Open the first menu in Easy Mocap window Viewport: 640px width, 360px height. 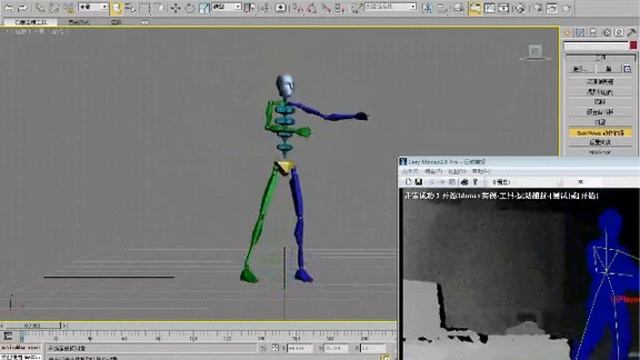[410, 171]
